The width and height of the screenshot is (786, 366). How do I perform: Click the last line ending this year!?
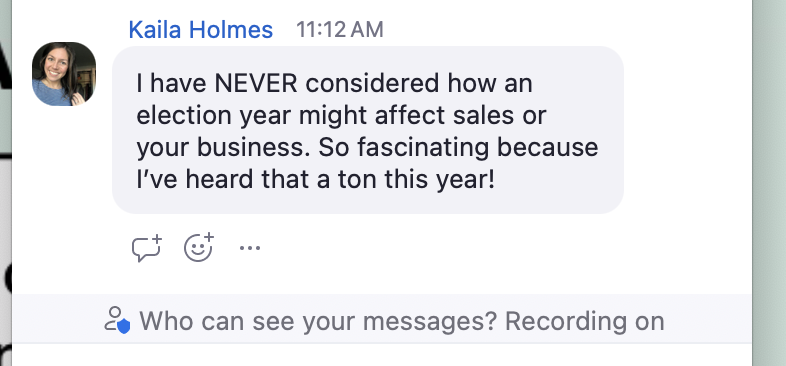point(315,180)
